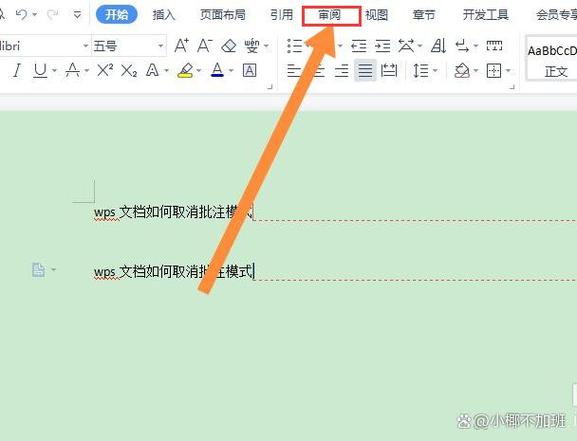Image resolution: width=577 pixels, height=441 pixels.
Task: Expand the font name dropdown
Action: click(85, 46)
